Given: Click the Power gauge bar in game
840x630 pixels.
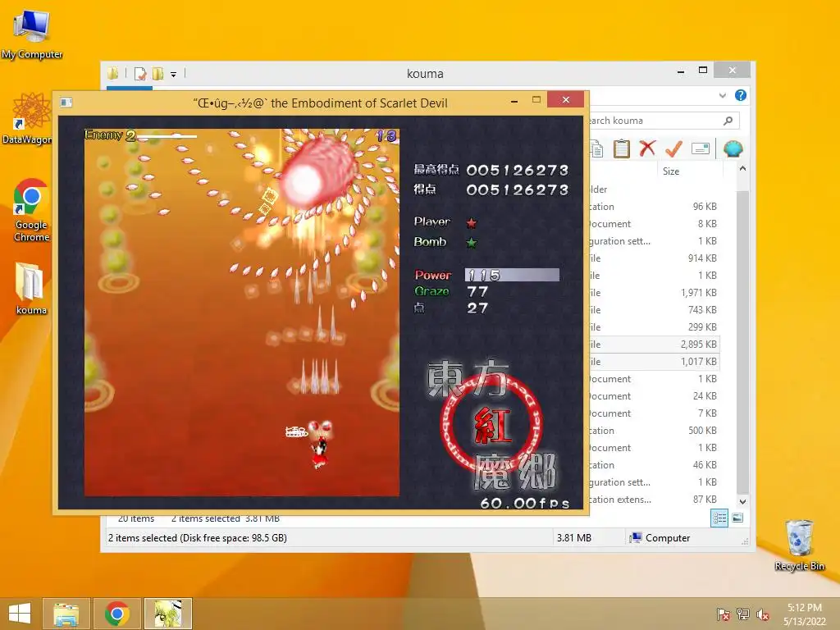Looking at the screenshot, I should tap(512, 275).
